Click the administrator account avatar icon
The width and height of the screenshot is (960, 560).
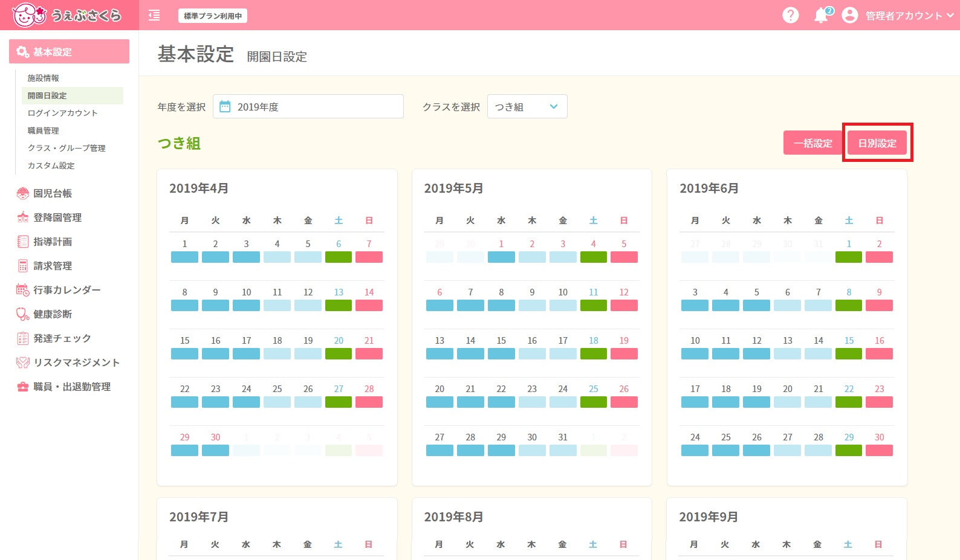[849, 15]
